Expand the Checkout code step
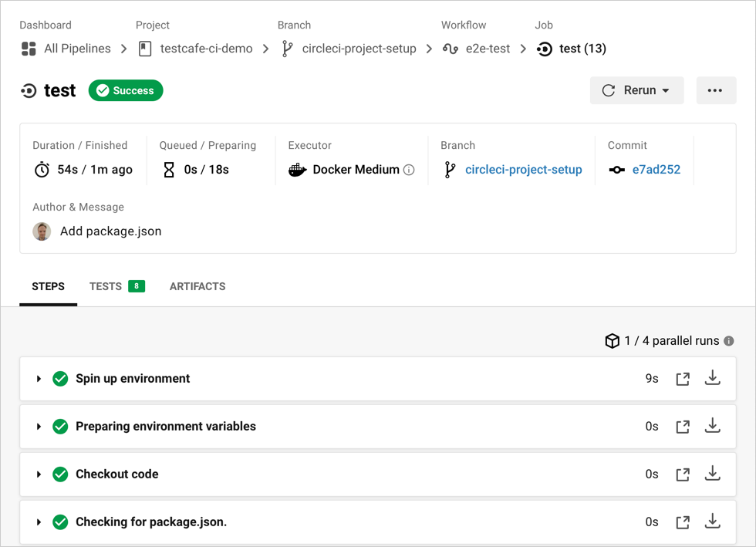756x547 pixels. pyautogui.click(x=39, y=474)
